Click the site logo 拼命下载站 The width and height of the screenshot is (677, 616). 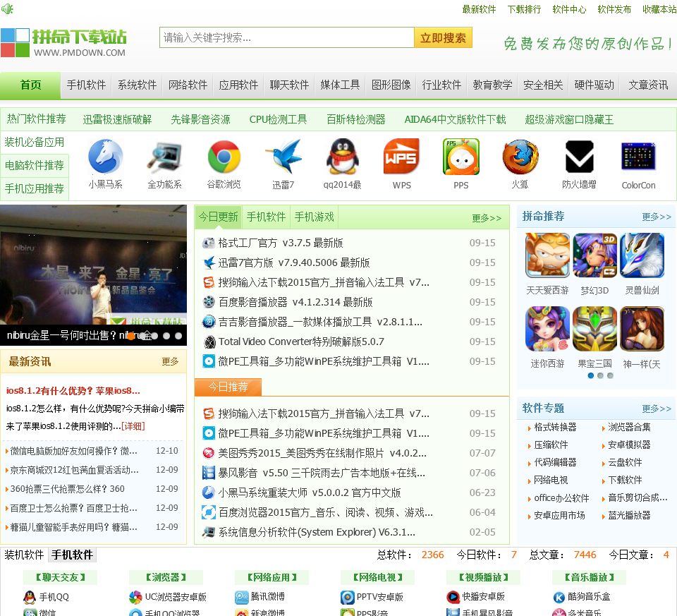(63, 42)
